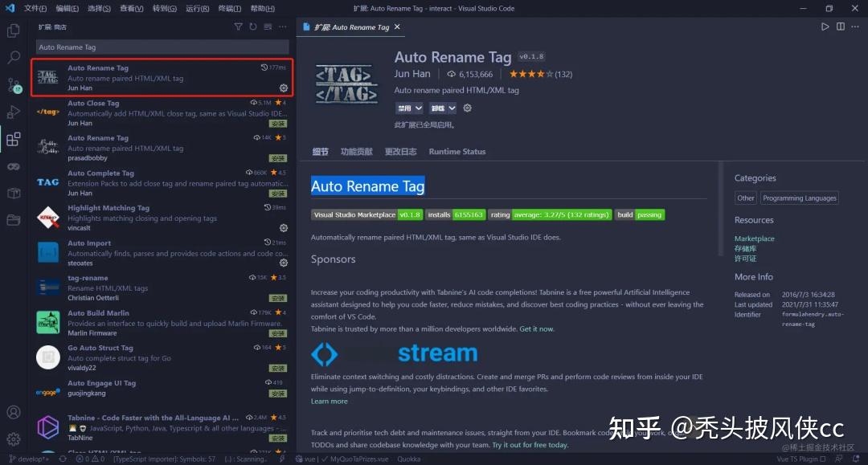Click manage gear beside uninstall button in details

(467, 108)
